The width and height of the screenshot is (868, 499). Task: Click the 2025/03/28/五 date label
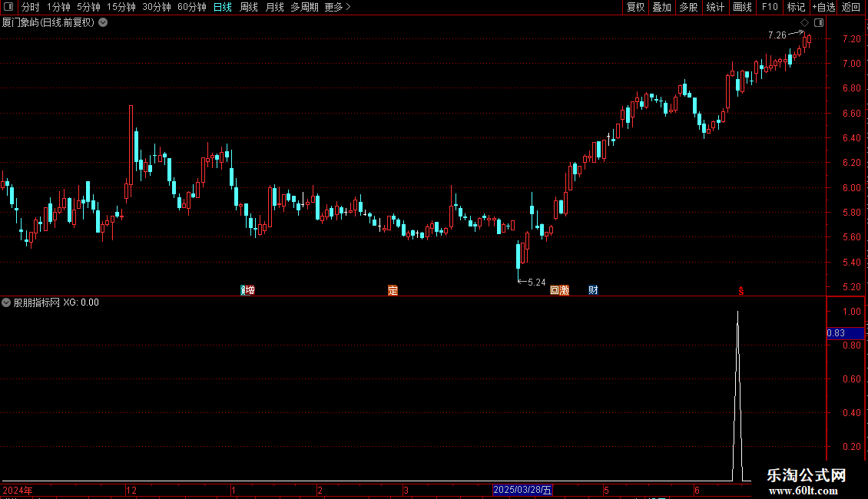click(x=522, y=490)
